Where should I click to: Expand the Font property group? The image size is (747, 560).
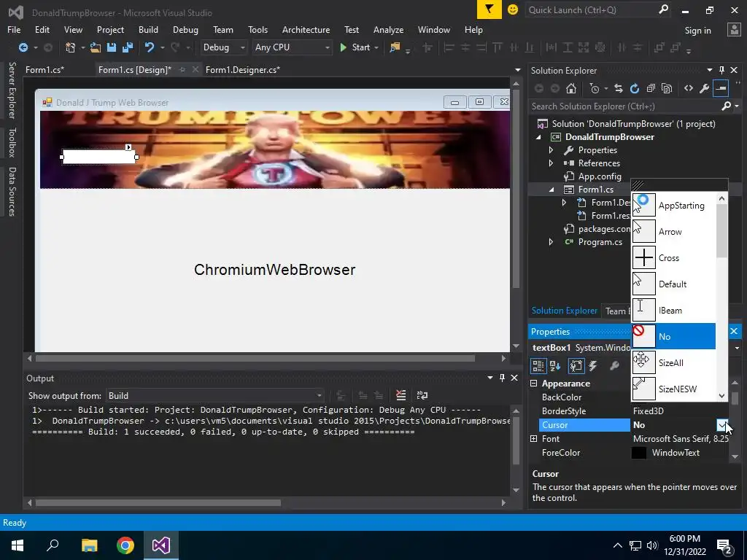pyautogui.click(x=533, y=438)
